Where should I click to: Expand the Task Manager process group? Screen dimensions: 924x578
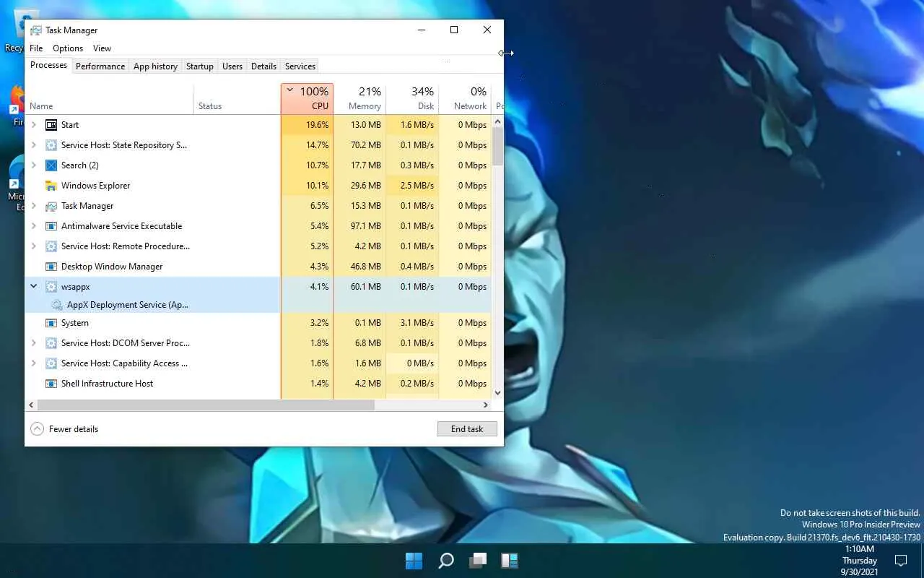[x=33, y=206]
